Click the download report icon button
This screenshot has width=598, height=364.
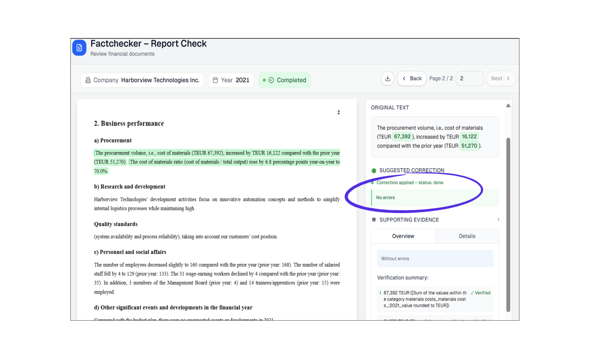(x=388, y=79)
